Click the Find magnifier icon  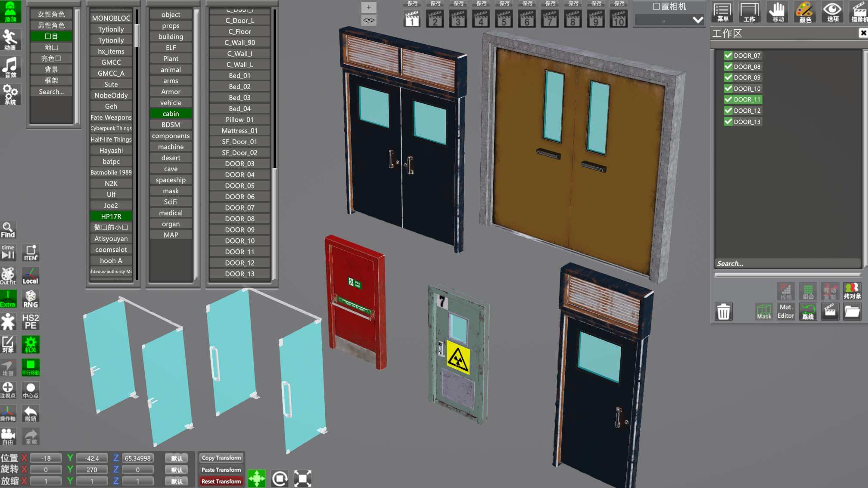tap(8, 230)
